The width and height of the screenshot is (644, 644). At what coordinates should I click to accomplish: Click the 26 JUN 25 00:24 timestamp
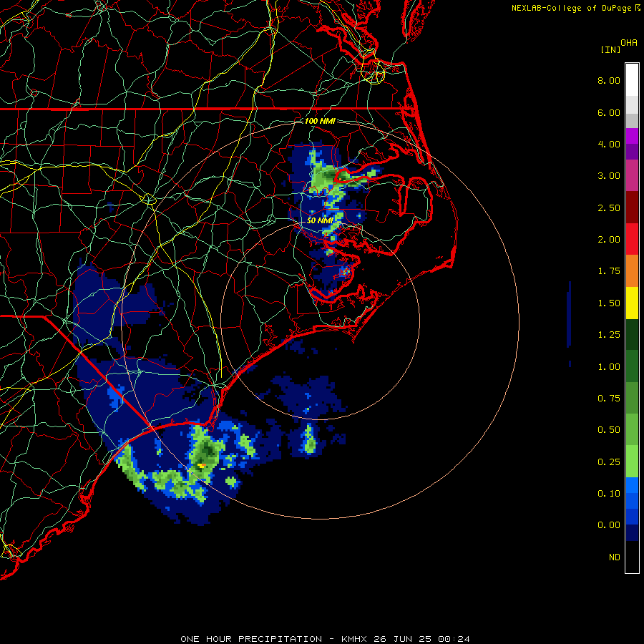click(421, 639)
